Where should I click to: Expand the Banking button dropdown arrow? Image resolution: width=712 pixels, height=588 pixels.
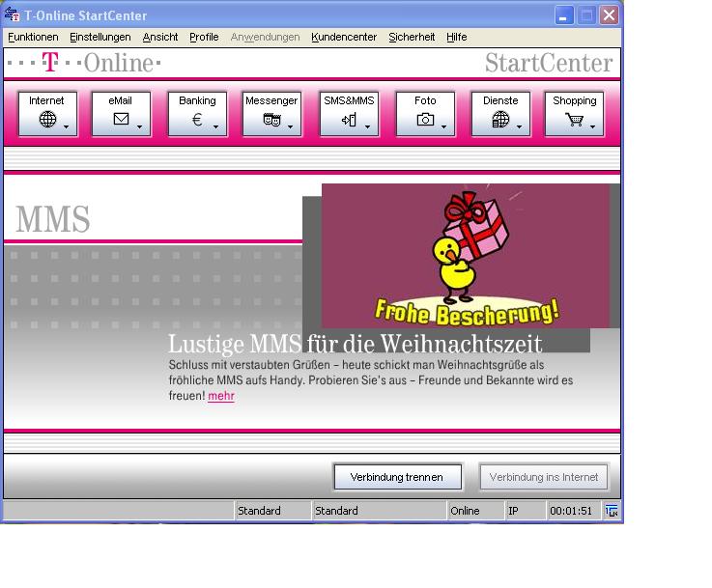(216, 127)
